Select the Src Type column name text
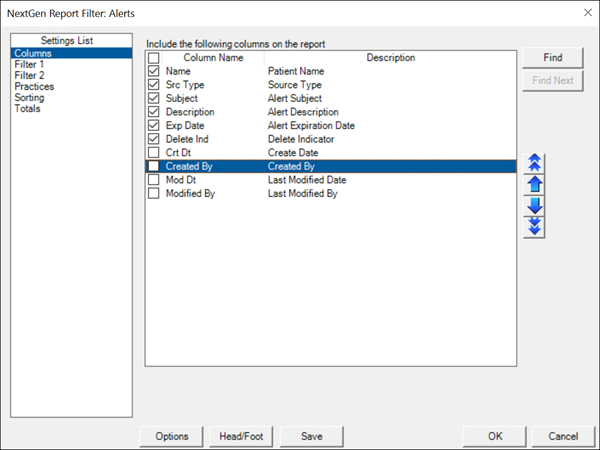 [x=185, y=85]
